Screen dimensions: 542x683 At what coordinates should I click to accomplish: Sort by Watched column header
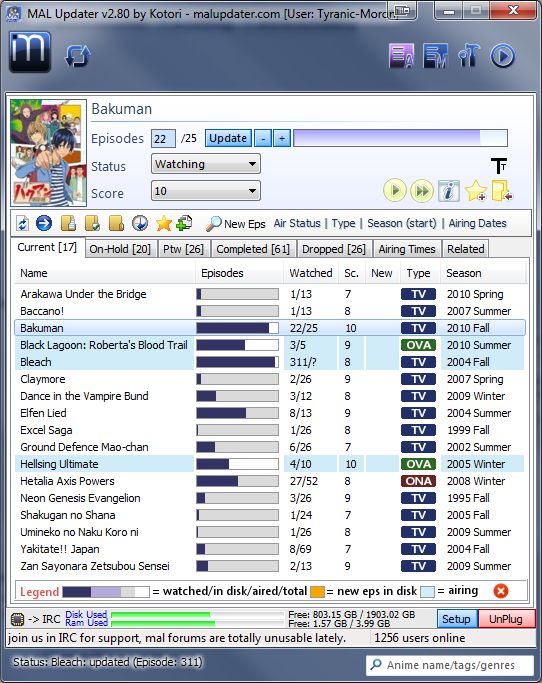pyautogui.click(x=311, y=273)
